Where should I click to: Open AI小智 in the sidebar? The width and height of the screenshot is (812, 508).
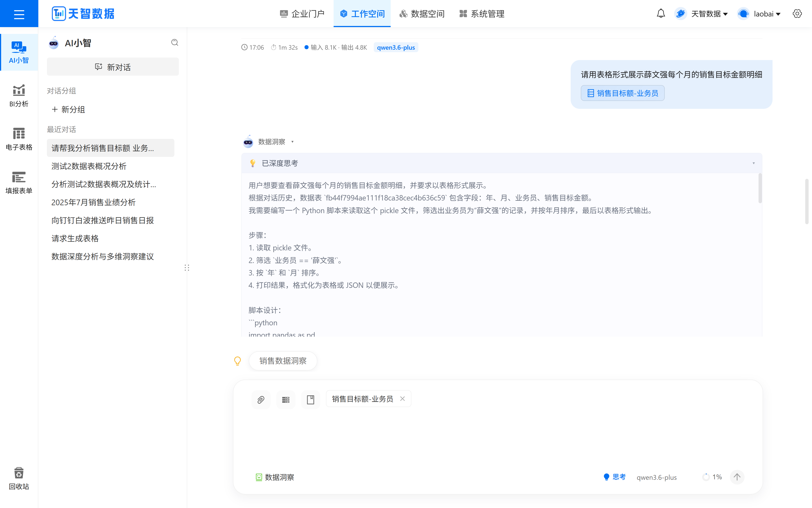tap(19, 52)
